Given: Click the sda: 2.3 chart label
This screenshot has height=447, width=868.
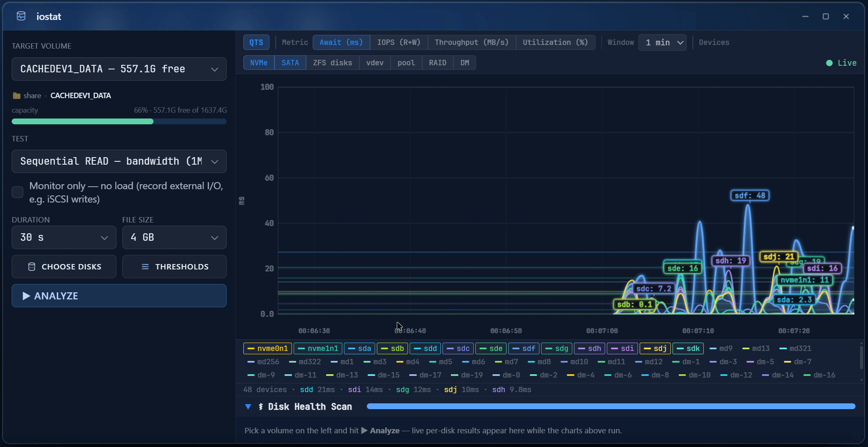Looking at the screenshot, I should 794,299.
